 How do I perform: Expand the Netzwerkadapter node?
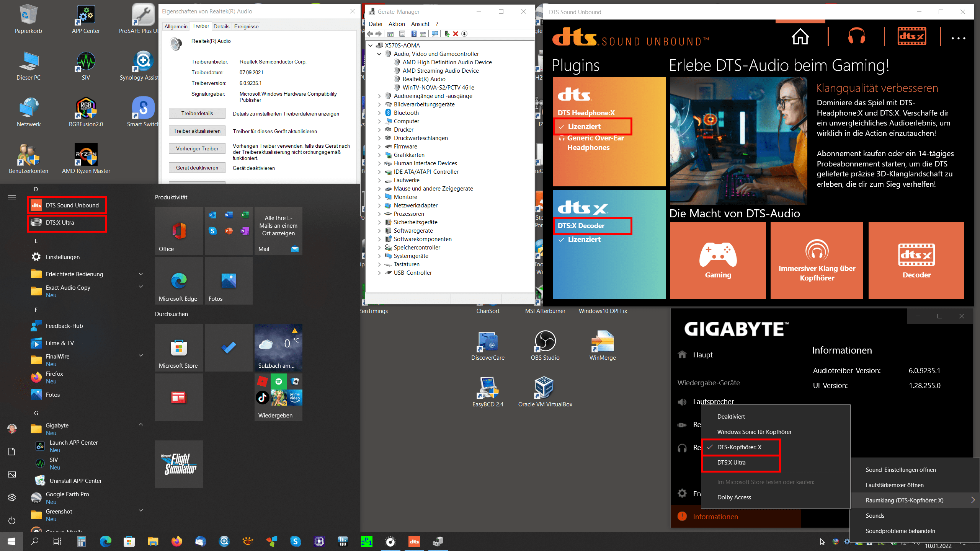[x=379, y=205]
